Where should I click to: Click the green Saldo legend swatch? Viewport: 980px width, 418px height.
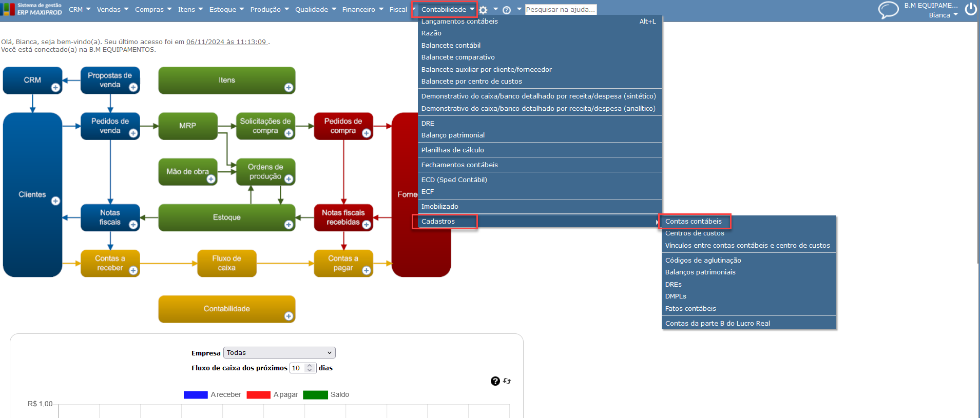click(x=315, y=395)
